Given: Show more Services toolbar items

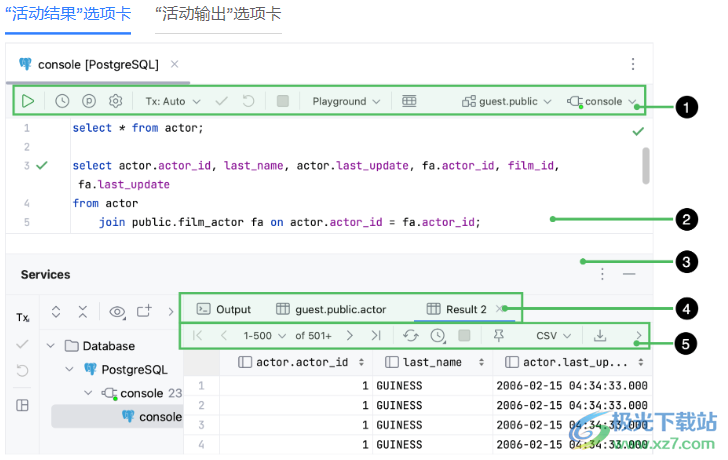Looking at the screenshot, I should click(x=170, y=311).
